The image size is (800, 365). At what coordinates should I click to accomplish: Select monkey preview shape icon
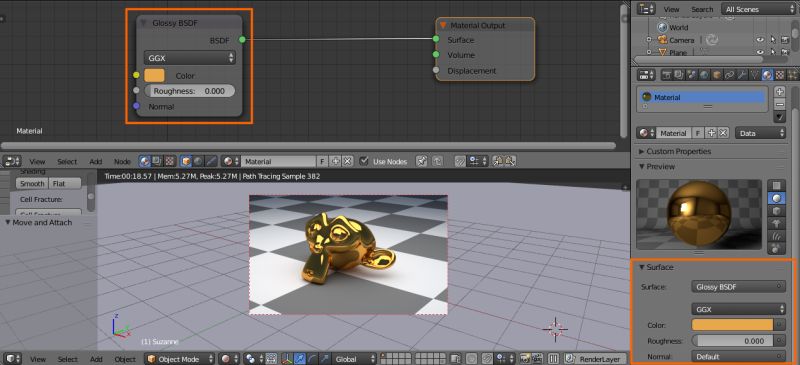777,223
